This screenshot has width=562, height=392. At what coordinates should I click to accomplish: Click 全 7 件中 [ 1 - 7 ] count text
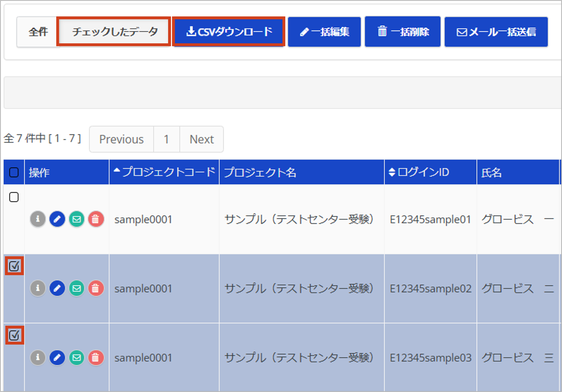42,139
